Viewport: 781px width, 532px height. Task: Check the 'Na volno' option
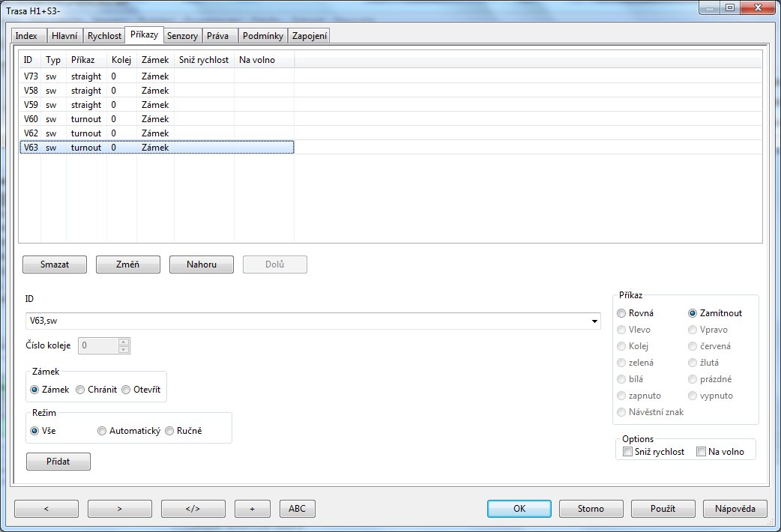[x=701, y=452]
